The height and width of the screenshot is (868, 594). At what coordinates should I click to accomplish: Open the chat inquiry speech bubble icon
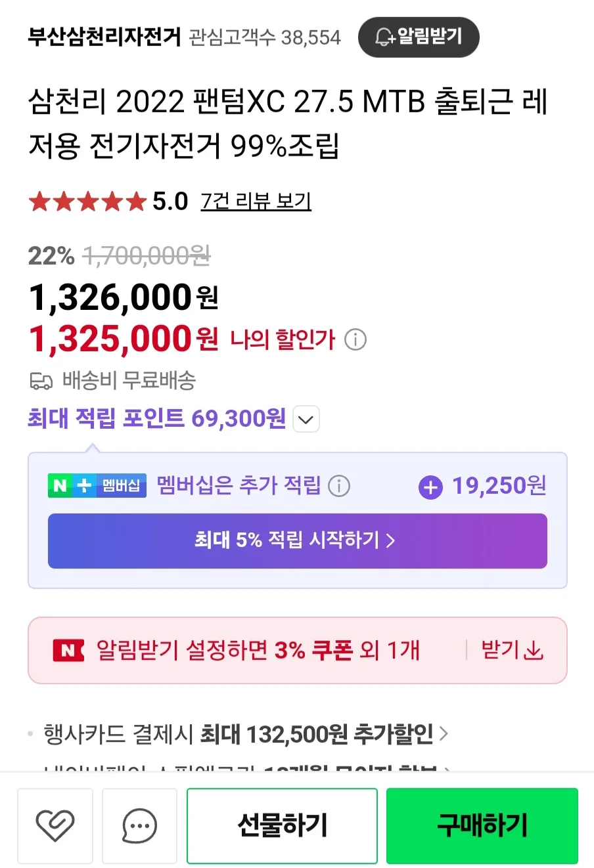pos(139,825)
